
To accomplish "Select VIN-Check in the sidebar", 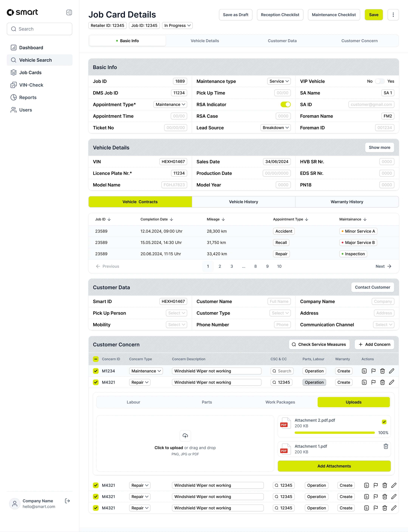I will 31,85.
